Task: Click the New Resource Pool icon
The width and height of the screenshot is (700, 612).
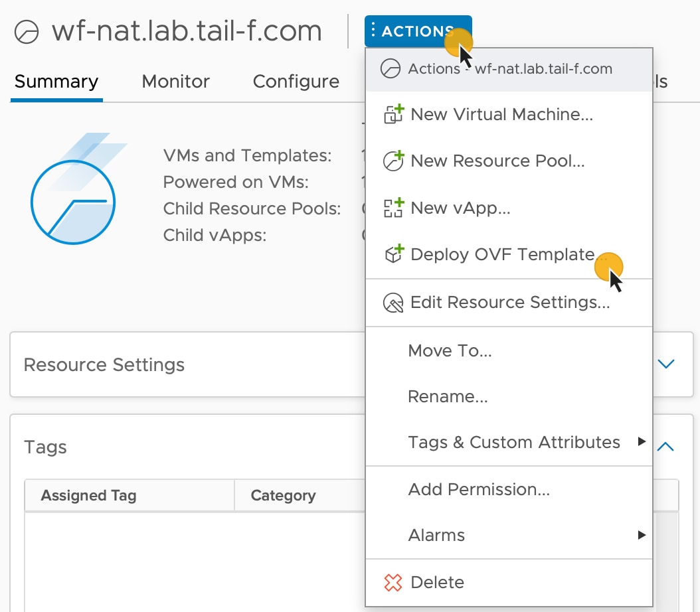Action: [x=394, y=161]
